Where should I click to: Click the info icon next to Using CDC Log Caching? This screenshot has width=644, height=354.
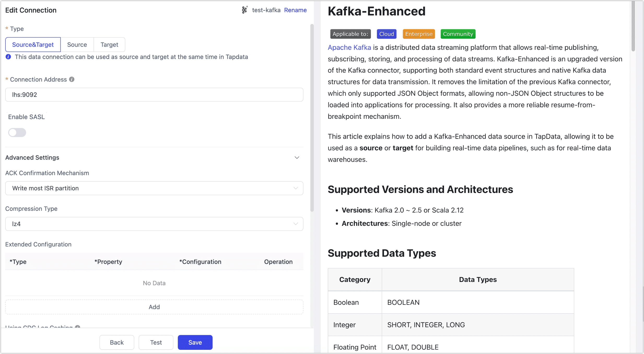pos(77,327)
